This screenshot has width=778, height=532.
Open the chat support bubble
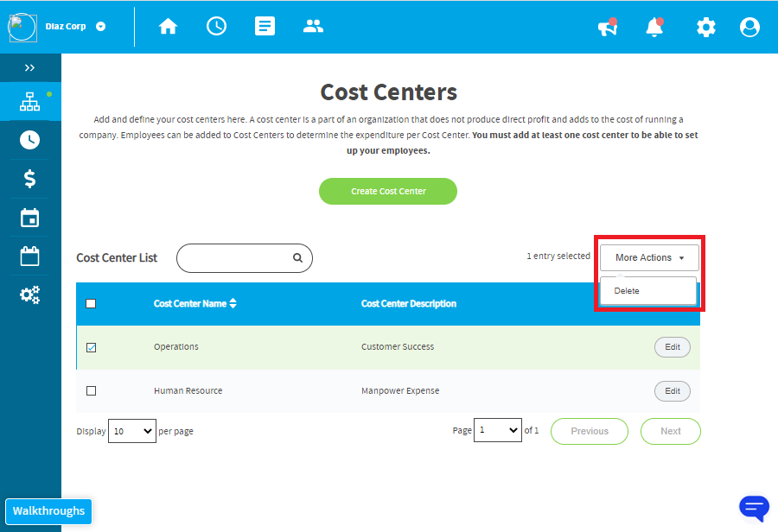(x=754, y=508)
